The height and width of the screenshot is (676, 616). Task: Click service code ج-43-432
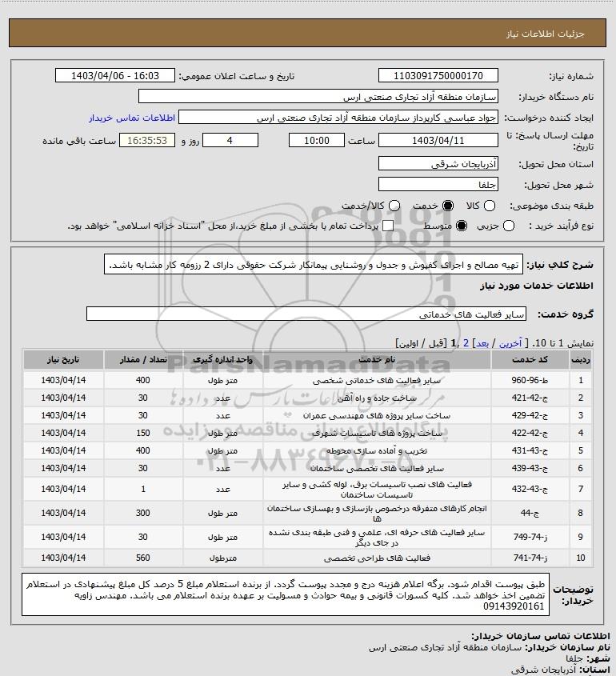tap(530, 490)
